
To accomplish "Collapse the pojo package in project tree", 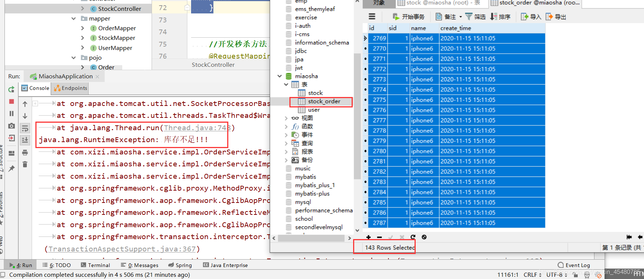I will click(73, 57).
